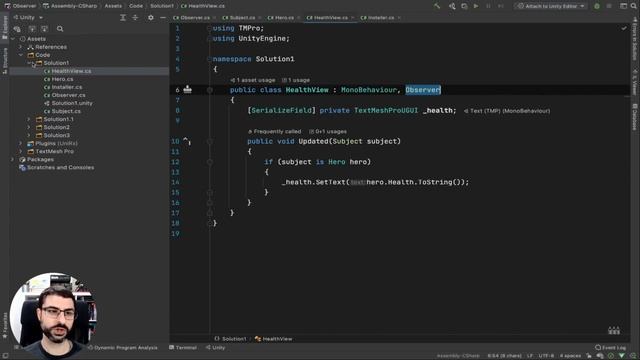The width and height of the screenshot is (640, 360).
Task: Expand the Solution3 folder
Action: (29, 135)
